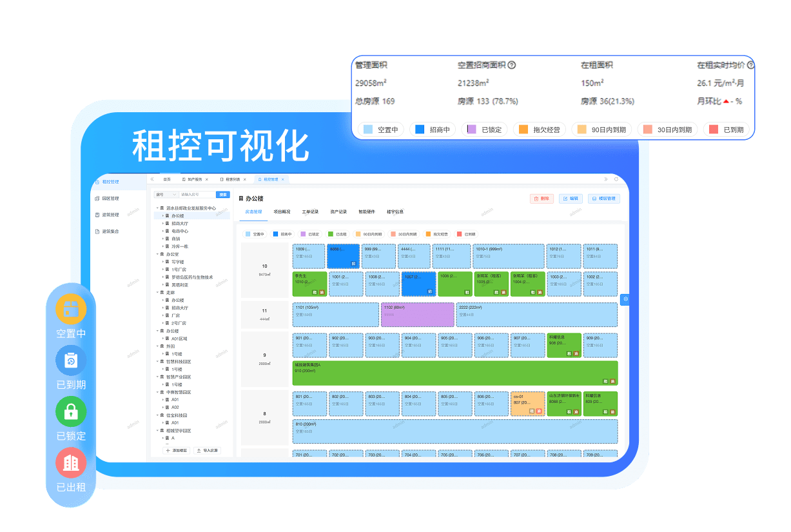Click the 楼层管理 button
This screenshot has height=532, width=791.
pos(603,199)
